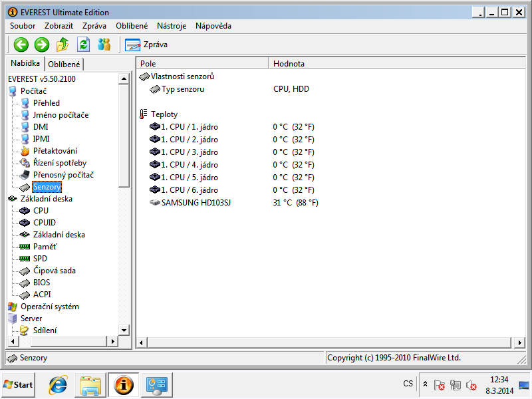
Task: Switch to the Oblíbené tab
Action: (x=65, y=65)
